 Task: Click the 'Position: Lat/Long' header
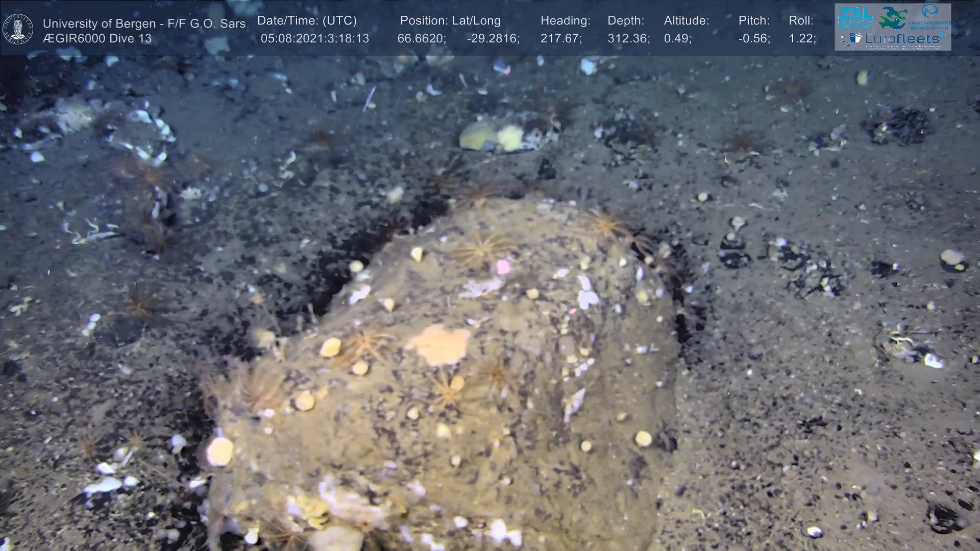click(450, 21)
